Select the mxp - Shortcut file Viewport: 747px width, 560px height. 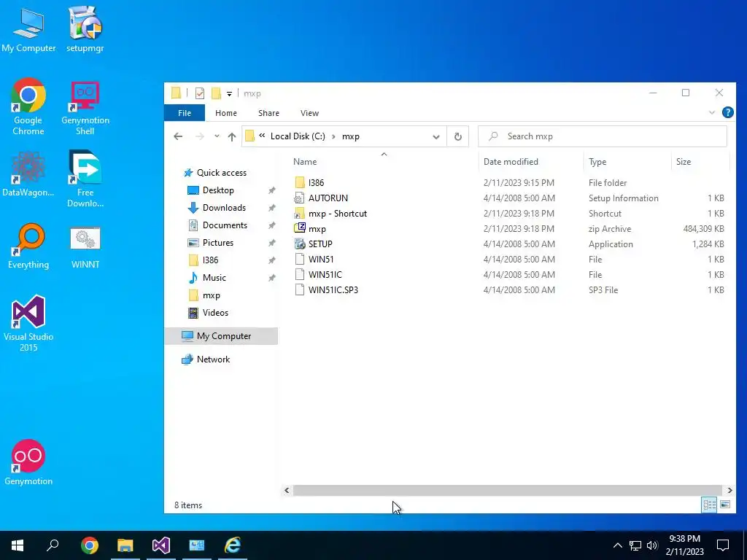tap(337, 214)
